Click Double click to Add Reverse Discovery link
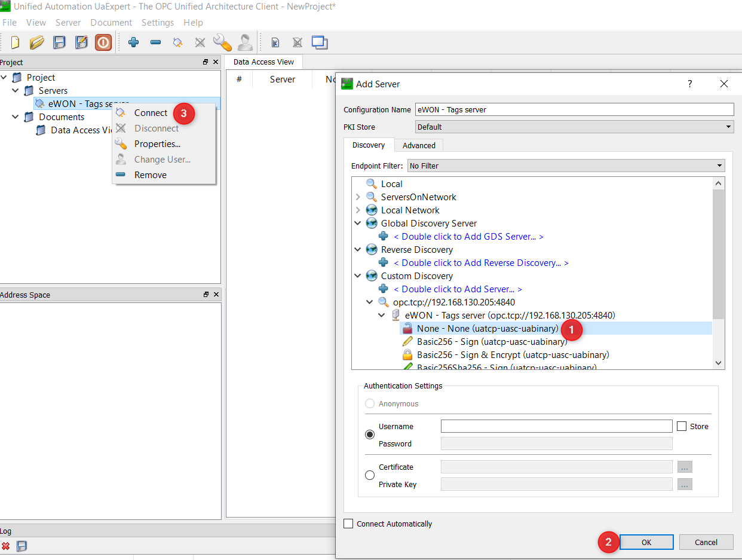This screenshot has width=742, height=560. point(481,263)
